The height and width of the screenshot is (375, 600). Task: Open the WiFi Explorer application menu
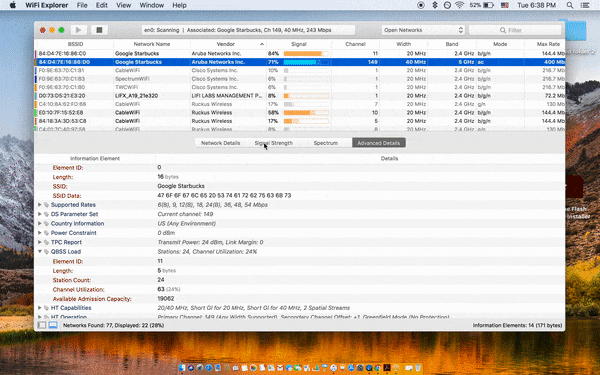(x=47, y=5)
